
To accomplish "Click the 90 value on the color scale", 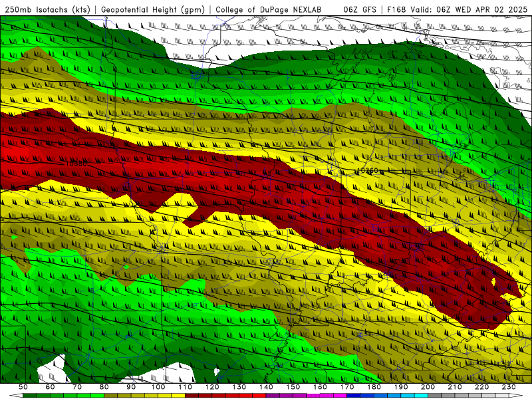I will point(131,387).
